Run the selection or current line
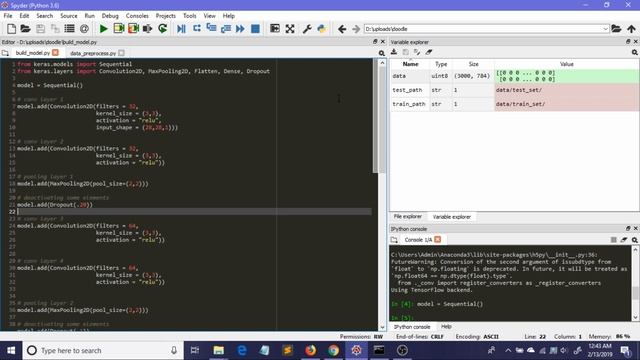 pyautogui.click(x=148, y=29)
